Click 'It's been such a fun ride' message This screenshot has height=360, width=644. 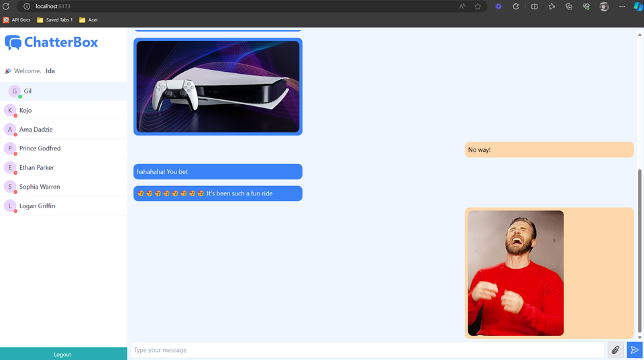click(217, 193)
